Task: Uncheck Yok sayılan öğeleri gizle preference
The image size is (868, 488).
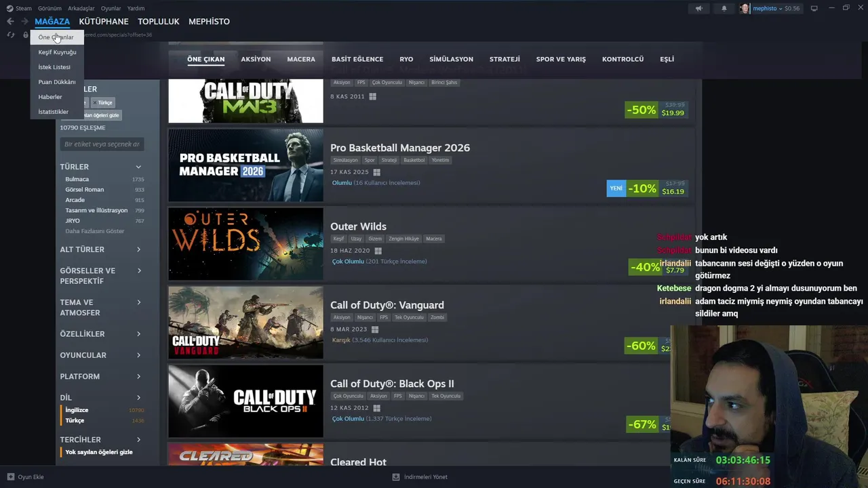Action: 99,452
